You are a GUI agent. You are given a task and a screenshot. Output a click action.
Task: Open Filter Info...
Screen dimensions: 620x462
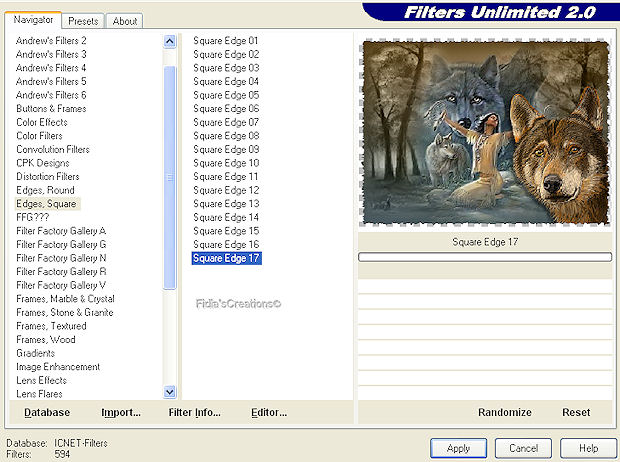pos(195,413)
